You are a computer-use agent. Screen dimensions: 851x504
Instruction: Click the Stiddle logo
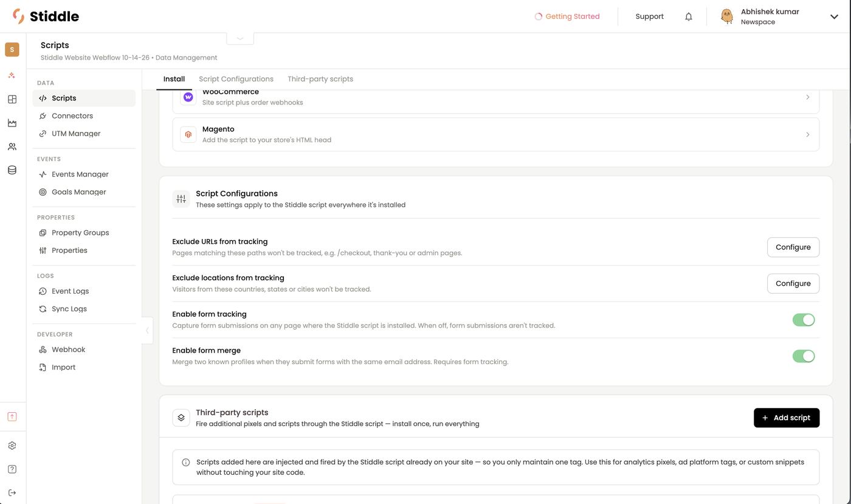click(46, 16)
